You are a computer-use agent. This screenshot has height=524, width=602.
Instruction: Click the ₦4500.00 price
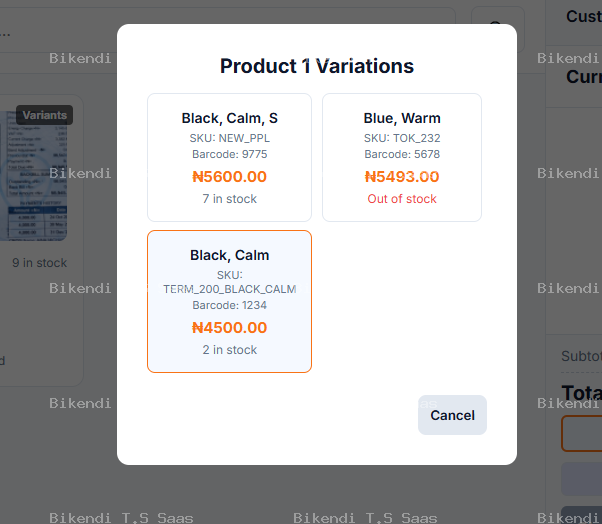click(x=229, y=327)
